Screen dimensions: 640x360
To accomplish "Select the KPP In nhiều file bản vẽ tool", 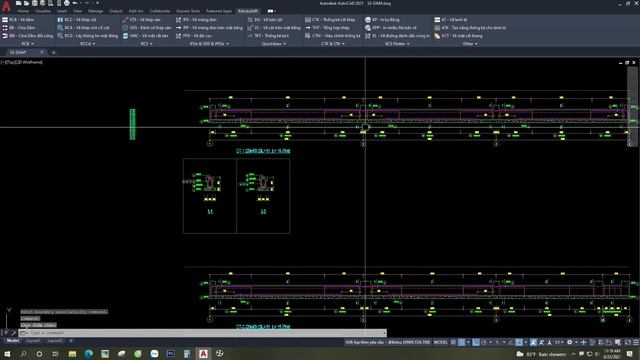I will tap(391, 28).
